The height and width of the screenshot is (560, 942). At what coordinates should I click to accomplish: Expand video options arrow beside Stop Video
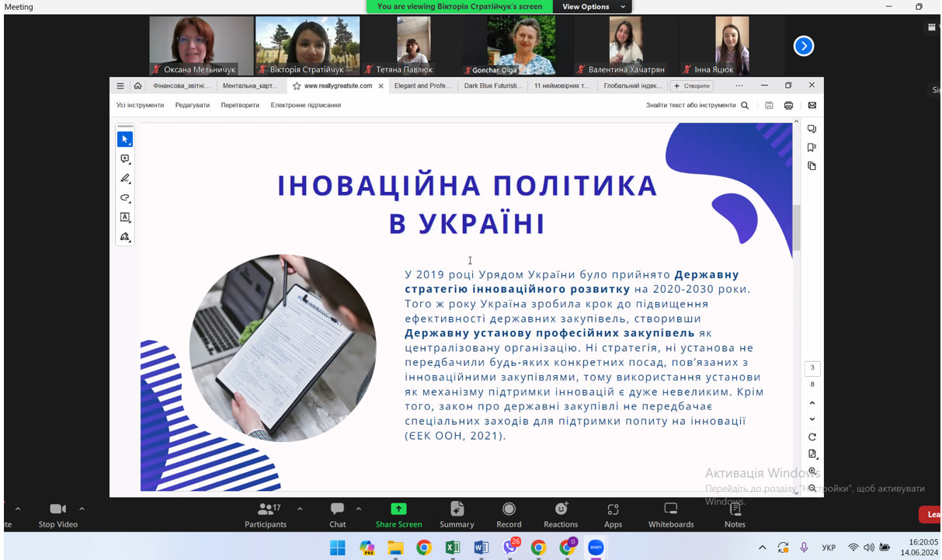[82, 510]
